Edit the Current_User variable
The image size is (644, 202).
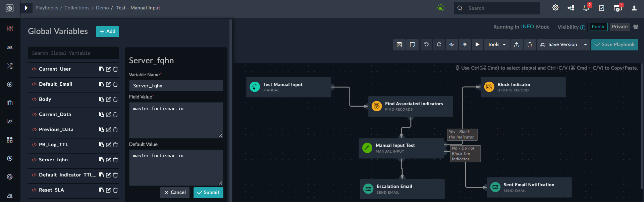(108, 69)
